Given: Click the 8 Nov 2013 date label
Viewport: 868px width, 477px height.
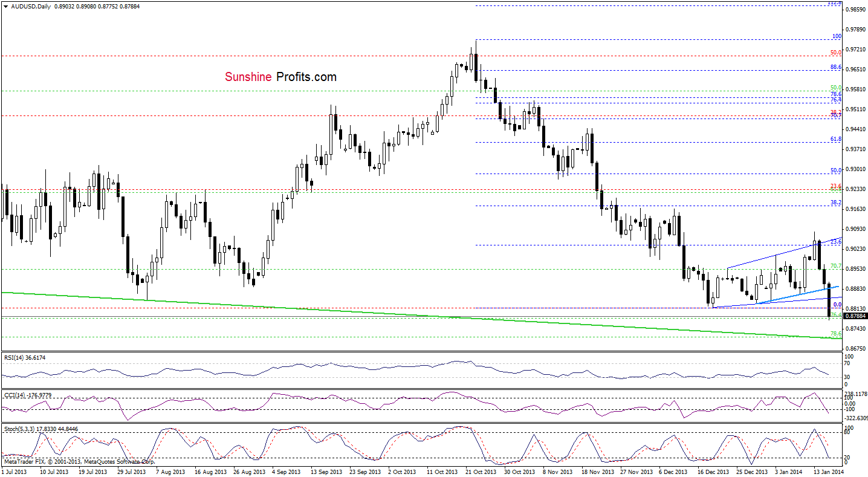Looking at the screenshot, I should click(557, 471).
